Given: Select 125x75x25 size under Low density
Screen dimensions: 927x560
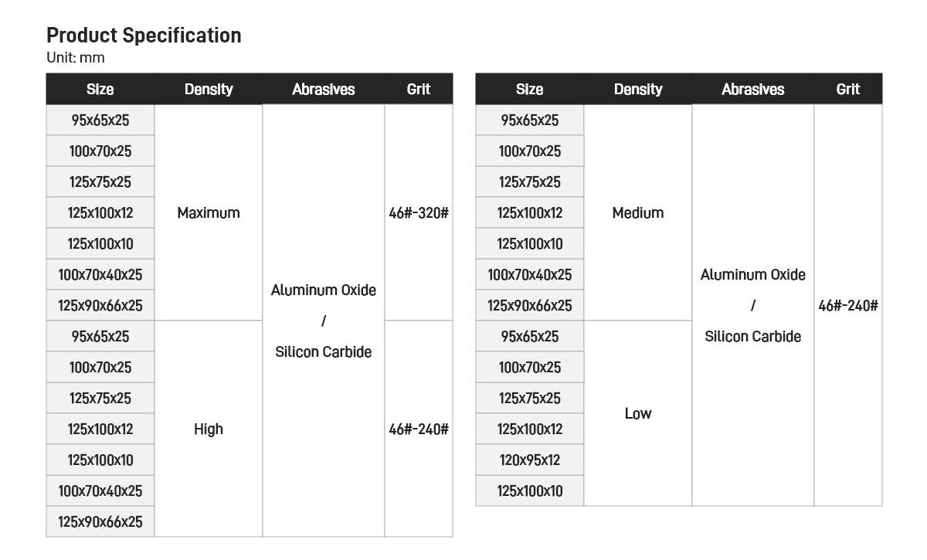Looking at the screenshot, I should point(530,398).
